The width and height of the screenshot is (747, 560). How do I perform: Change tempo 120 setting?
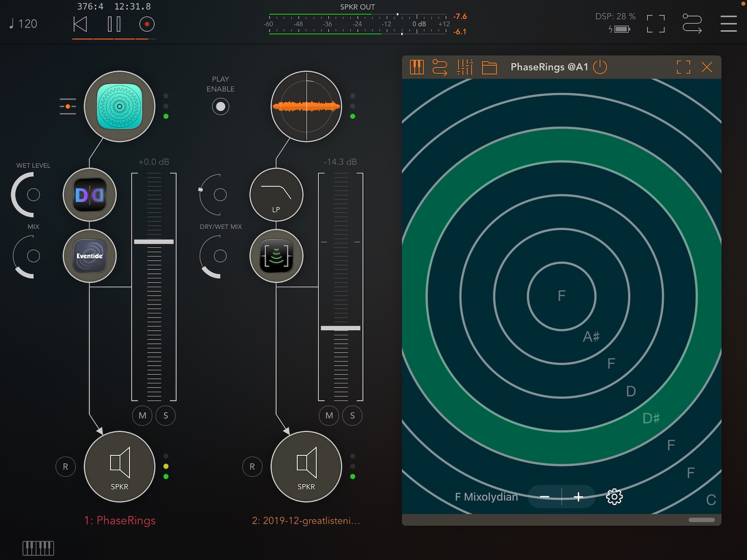(23, 24)
